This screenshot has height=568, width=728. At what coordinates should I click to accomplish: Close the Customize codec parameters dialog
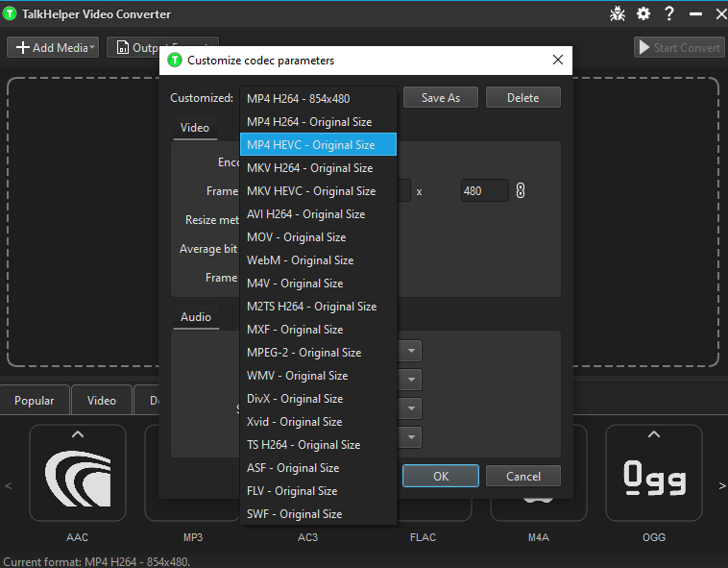[558, 60]
